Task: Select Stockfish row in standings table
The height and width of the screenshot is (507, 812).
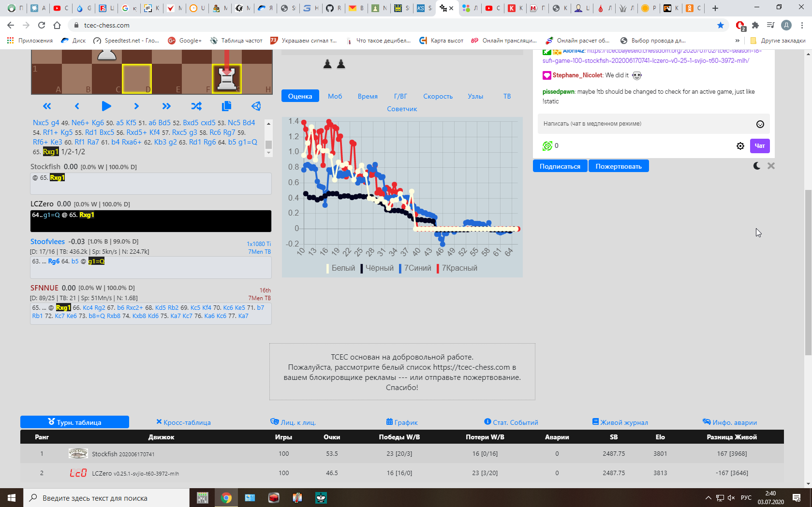Action: click(402, 454)
